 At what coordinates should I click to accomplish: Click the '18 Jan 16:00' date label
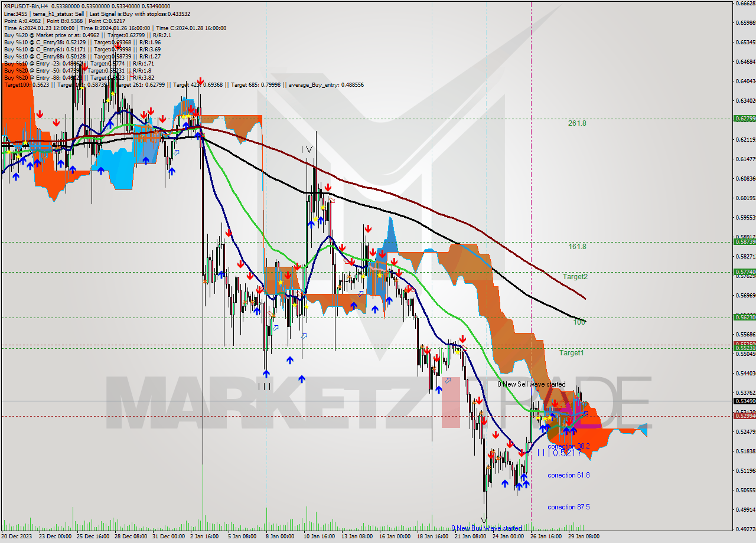(x=432, y=537)
